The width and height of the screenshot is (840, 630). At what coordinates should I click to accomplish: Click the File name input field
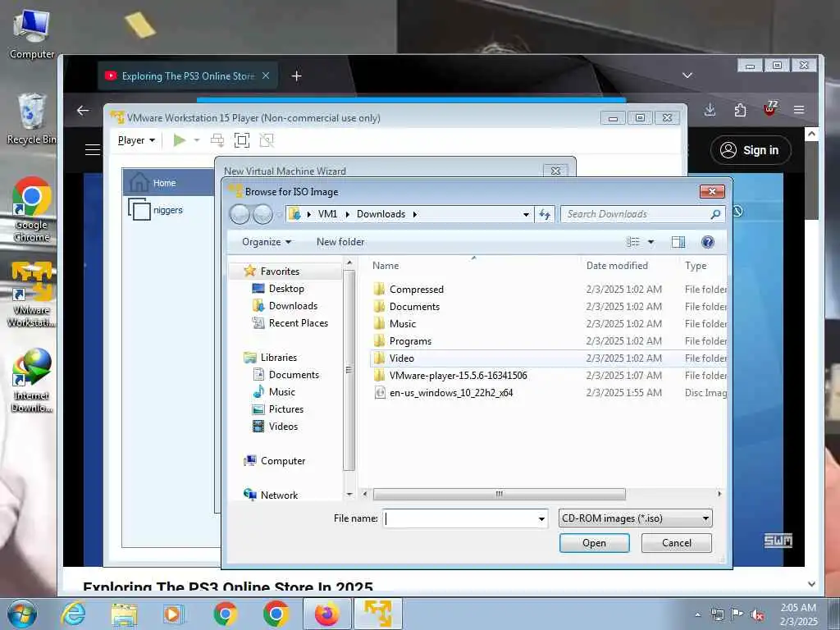coord(459,518)
